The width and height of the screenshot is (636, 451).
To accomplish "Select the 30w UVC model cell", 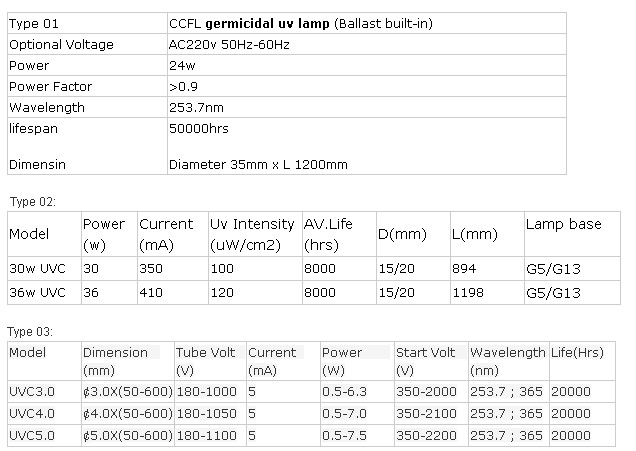I will click(x=38, y=268).
